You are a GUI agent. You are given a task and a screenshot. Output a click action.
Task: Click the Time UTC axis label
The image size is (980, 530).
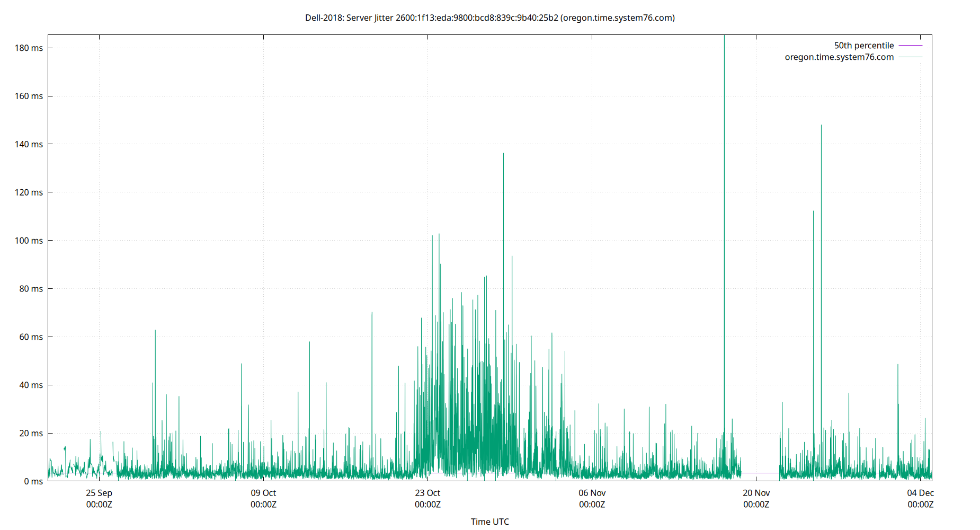click(490, 522)
